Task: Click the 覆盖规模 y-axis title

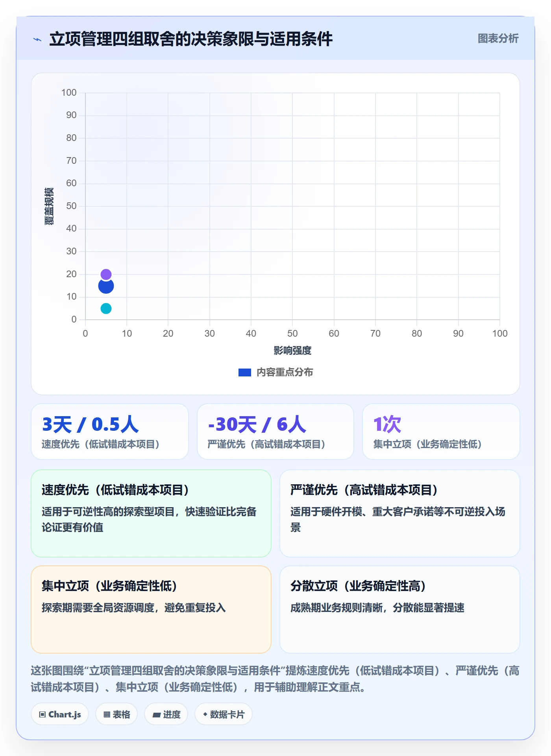Action: (x=49, y=206)
